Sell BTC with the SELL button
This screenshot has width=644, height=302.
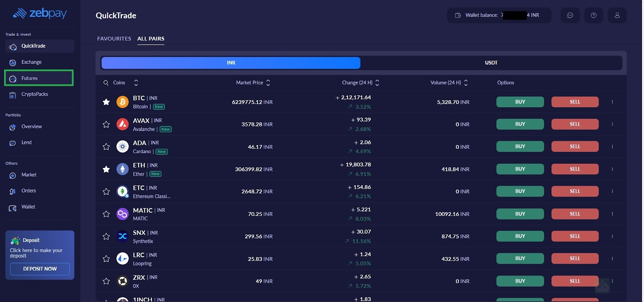575,102
